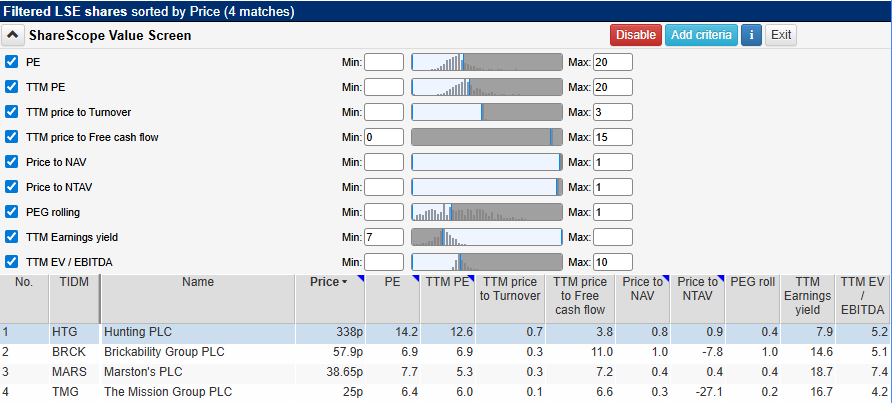Click the TTM price to Turnover Max field
892x403 pixels.
(x=613, y=112)
